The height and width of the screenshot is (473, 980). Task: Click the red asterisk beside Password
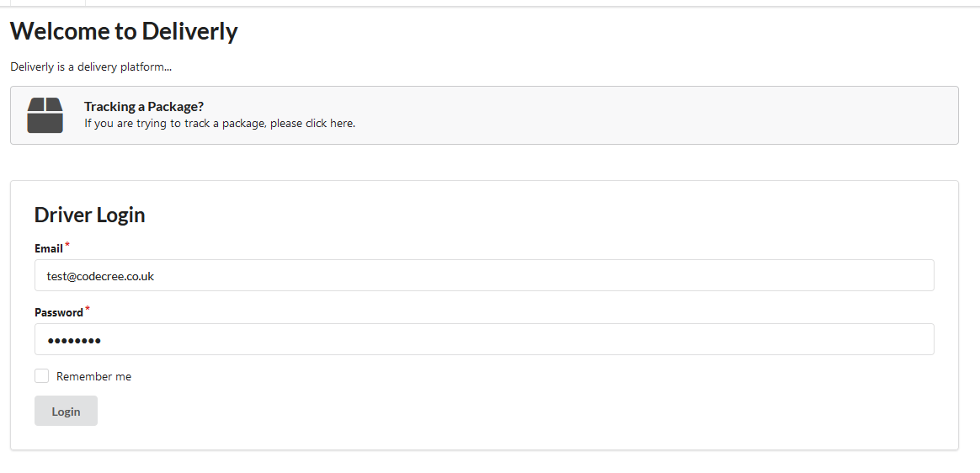pyautogui.click(x=88, y=310)
